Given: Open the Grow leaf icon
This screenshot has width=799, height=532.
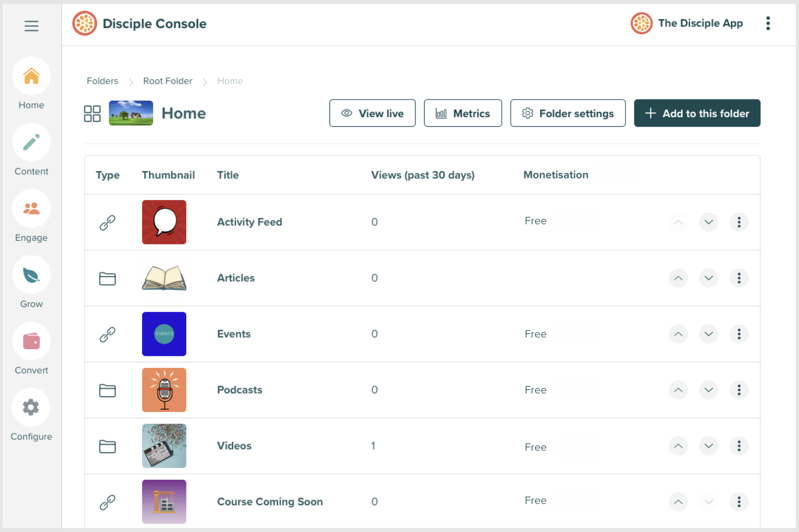Looking at the screenshot, I should tap(31, 275).
